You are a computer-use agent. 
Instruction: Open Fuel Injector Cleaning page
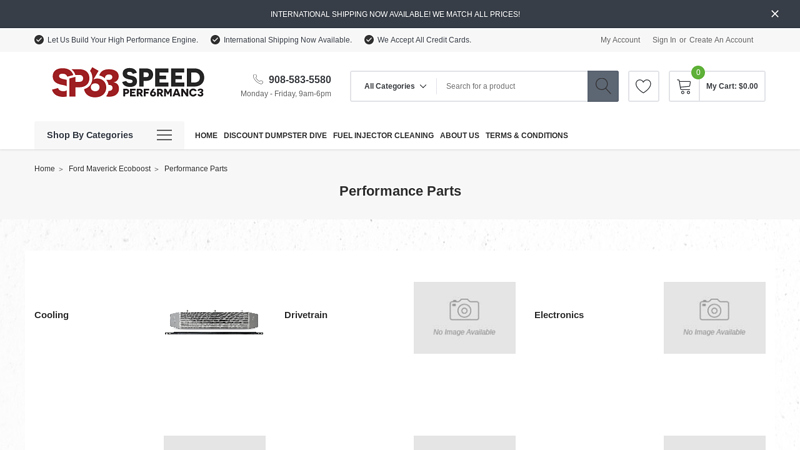[383, 136]
